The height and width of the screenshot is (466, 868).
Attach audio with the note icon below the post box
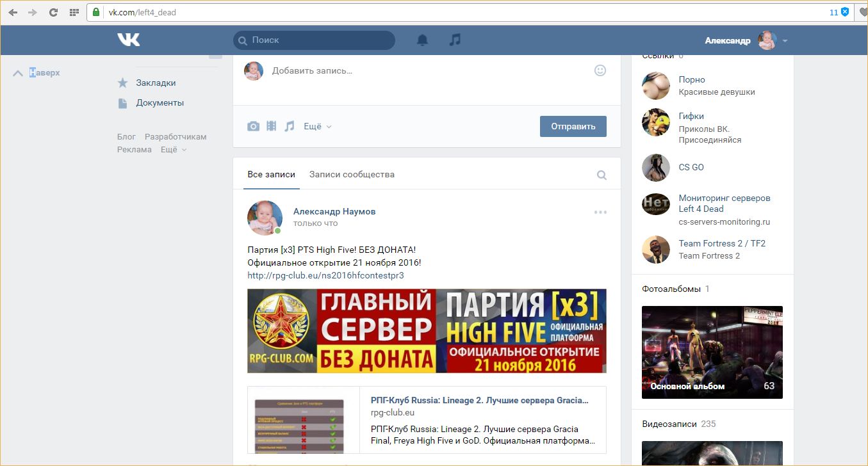tap(290, 126)
